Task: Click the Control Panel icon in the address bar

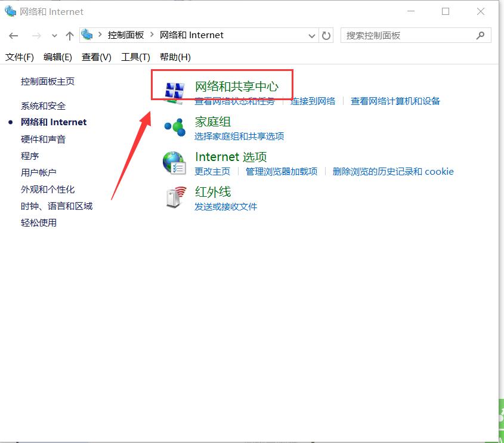Action: pyautogui.click(x=87, y=35)
